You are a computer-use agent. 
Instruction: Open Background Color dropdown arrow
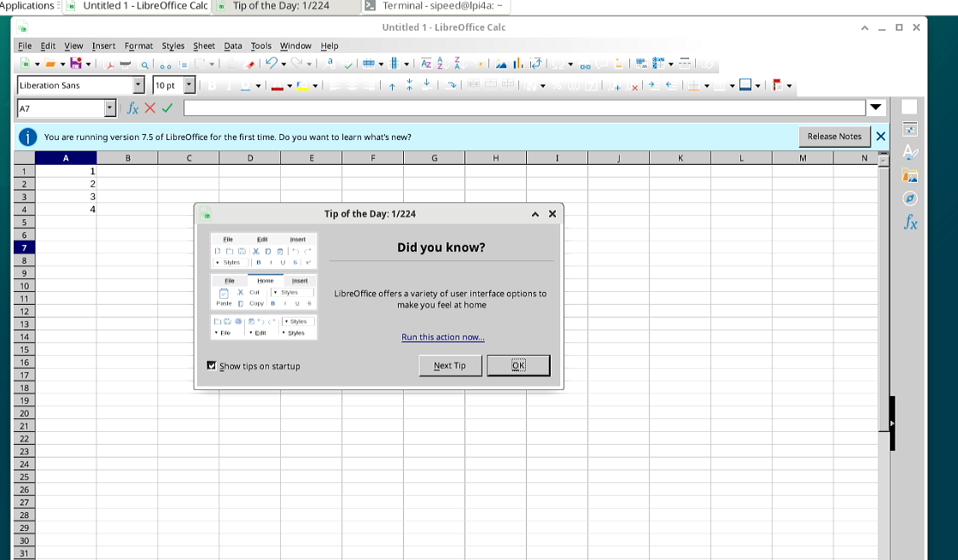(315, 86)
